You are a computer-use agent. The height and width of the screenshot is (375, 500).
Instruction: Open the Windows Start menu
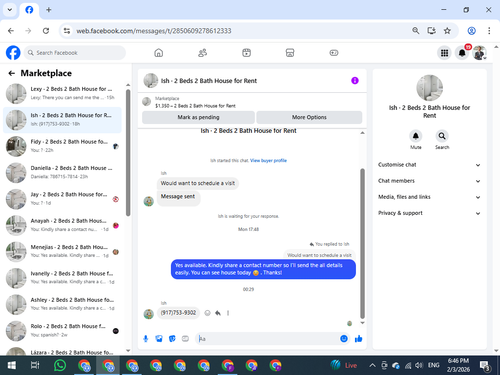point(12,365)
